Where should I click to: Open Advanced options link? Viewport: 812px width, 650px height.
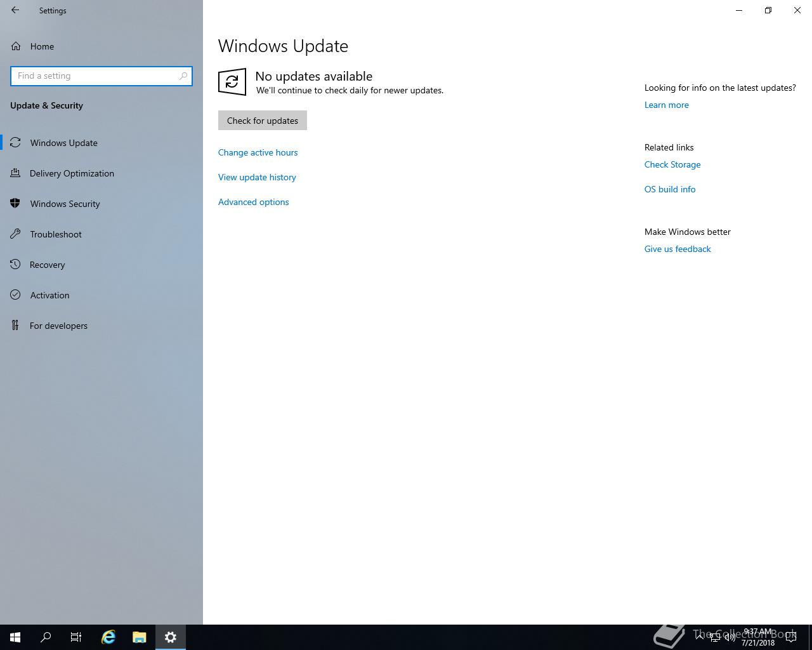click(x=253, y=202)
